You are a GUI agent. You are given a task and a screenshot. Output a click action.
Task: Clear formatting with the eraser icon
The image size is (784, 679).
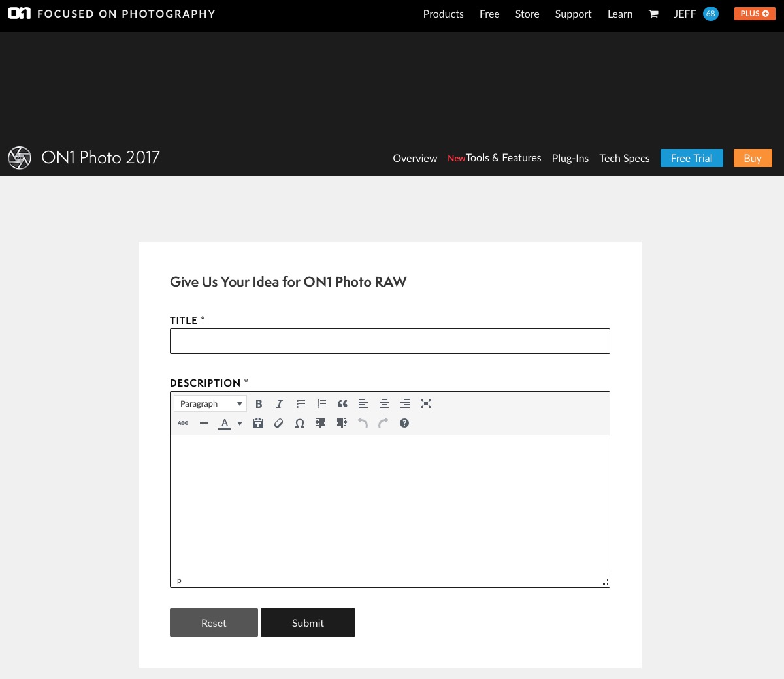pyautogui.click(x=279, y=424)
